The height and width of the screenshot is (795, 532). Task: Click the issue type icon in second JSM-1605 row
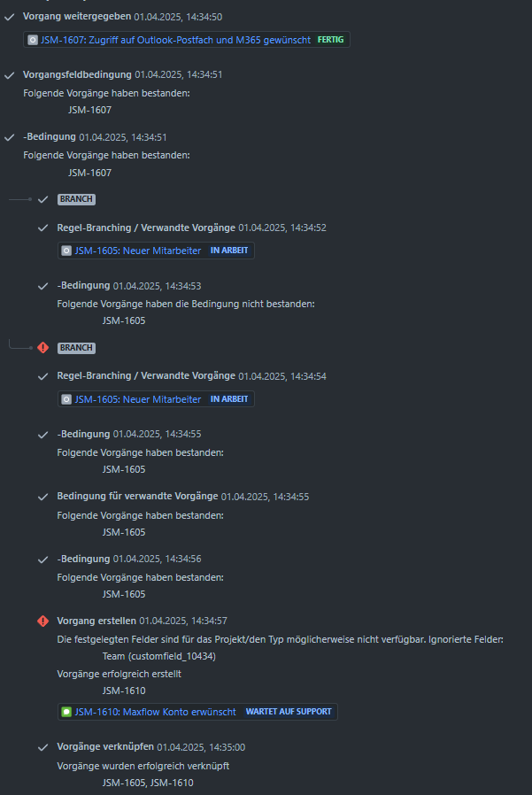click(x=66, y=399)
